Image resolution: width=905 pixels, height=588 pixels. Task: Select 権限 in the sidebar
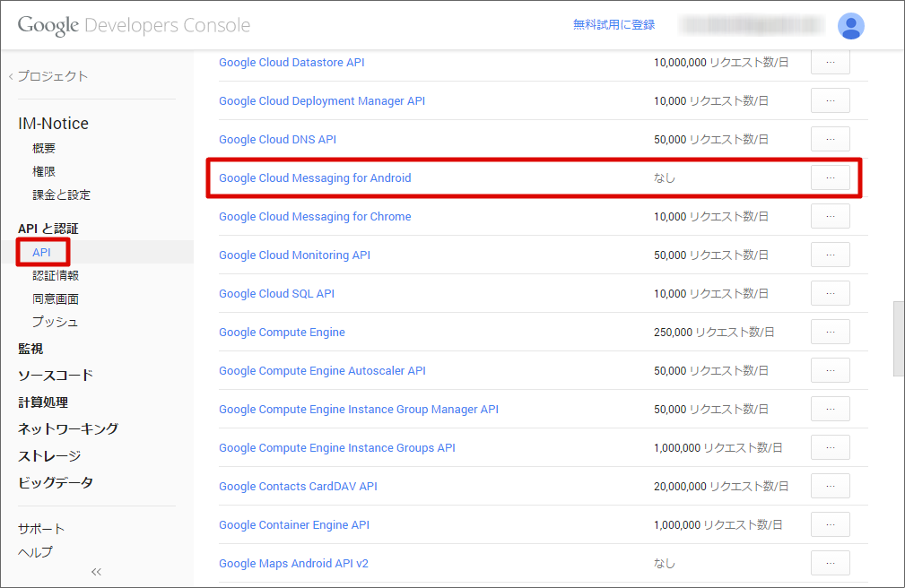pyautogui.click(x=44, y=171)
